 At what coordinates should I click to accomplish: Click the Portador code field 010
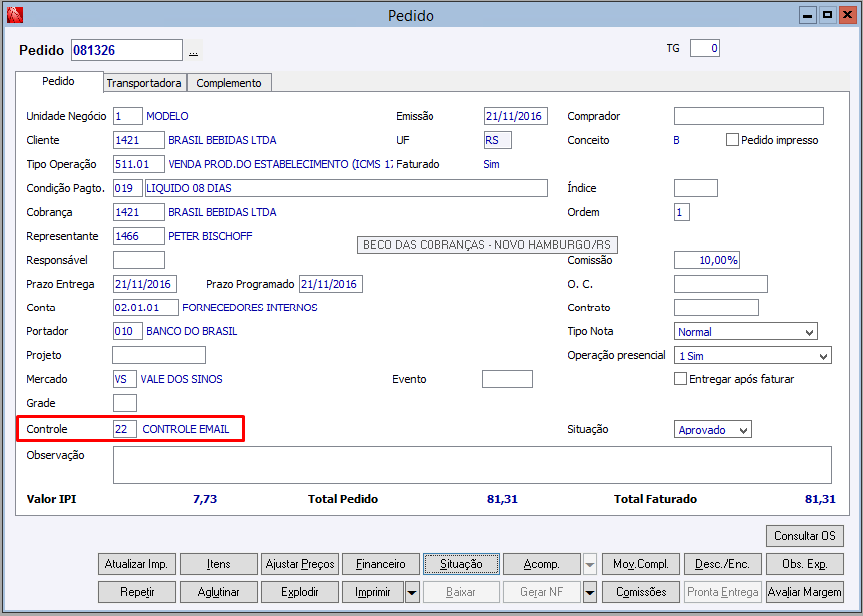(128, 331)
